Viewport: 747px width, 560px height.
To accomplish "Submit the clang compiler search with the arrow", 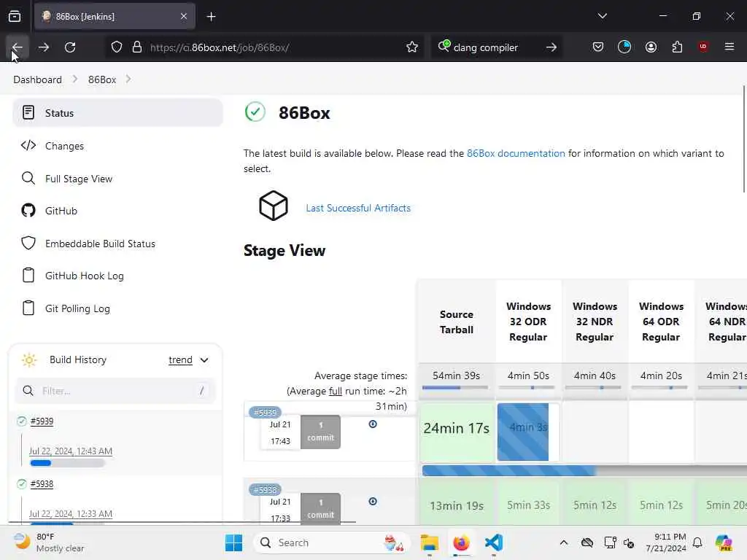I will pyautogui.click(x=551, y=47).
